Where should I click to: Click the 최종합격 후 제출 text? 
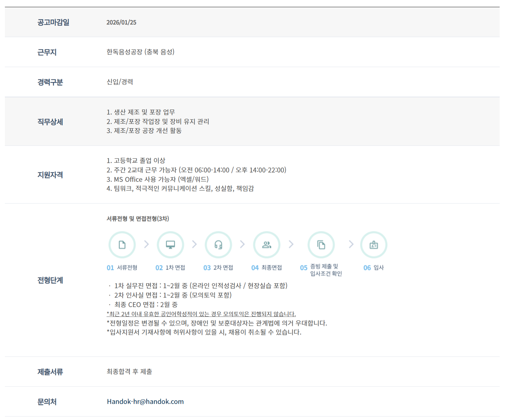pos(129,372)
